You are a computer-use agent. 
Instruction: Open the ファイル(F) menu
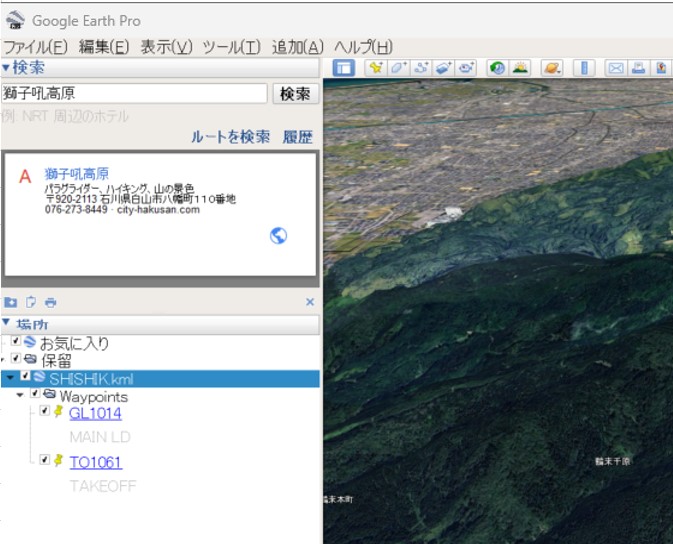pos(35,47)
